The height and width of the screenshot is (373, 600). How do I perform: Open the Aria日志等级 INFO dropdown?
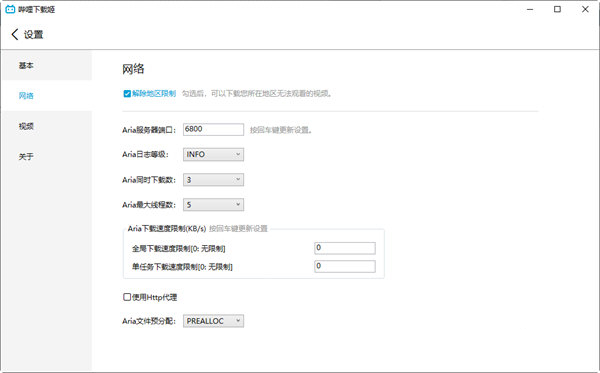point(213,154)
